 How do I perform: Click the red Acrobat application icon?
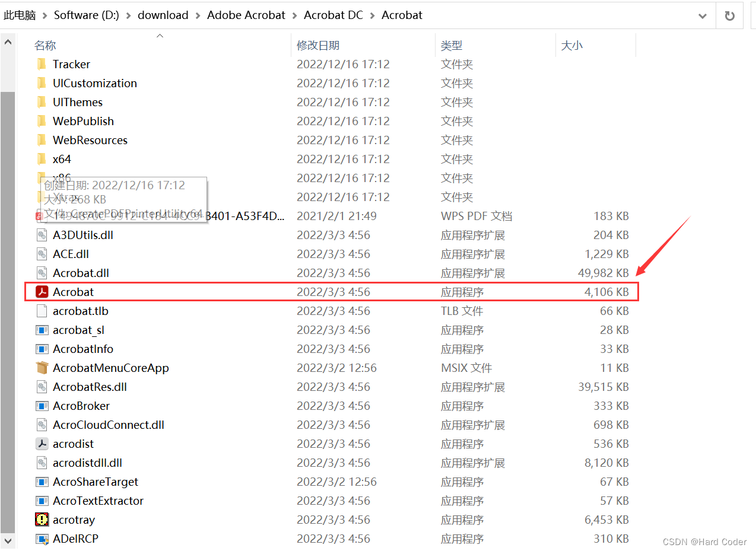42,292
